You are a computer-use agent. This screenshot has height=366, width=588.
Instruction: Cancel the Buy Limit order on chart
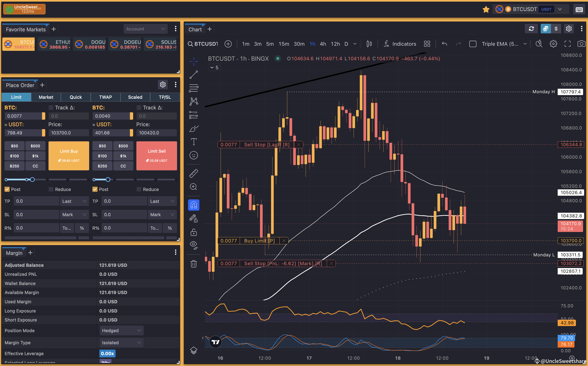(x=284, y=241)
